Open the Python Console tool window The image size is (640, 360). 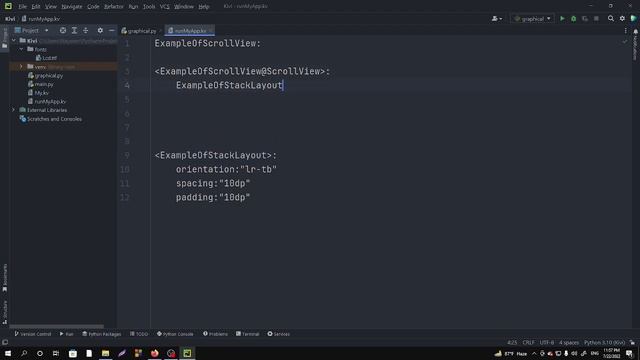point(175,334)
